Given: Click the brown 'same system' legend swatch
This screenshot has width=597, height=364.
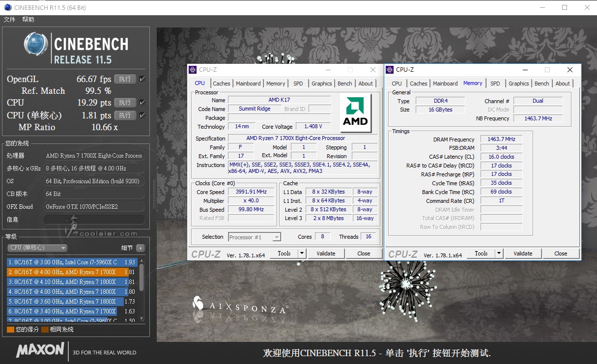Looking at the screenshot, I should click(x=45, y=330).
